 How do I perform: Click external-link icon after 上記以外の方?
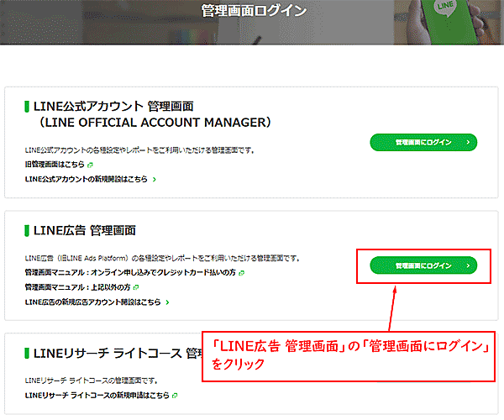pos(136,287)
